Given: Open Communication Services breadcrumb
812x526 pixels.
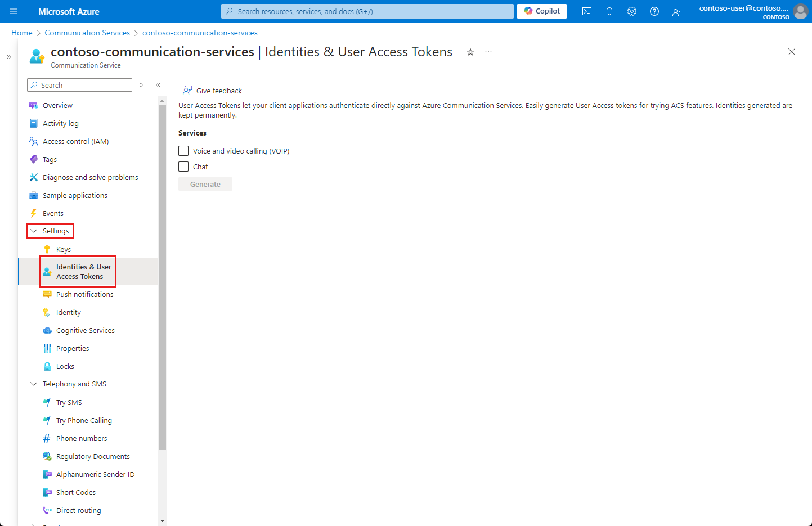Looking at the screenshot, I should (x=87, y=33).
